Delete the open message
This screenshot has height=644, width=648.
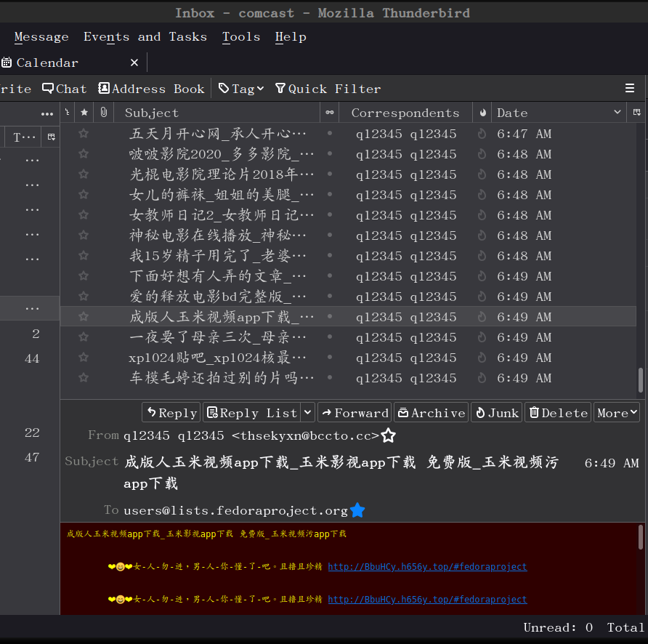point(559,412)
